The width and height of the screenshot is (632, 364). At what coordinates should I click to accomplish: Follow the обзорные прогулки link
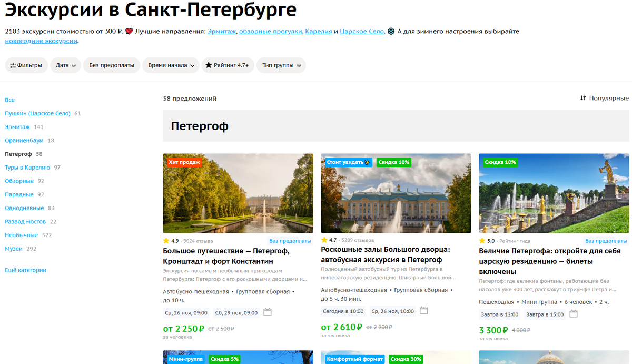tap(271, 31)
